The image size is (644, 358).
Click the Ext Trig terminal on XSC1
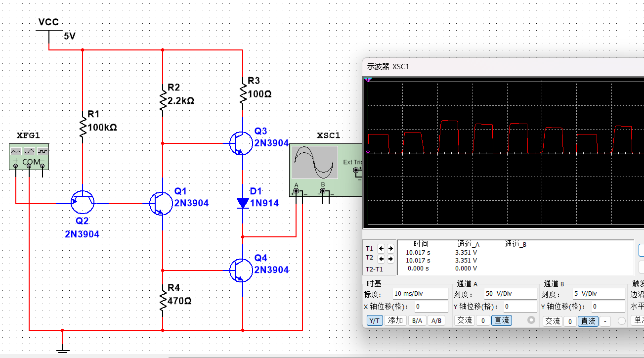[356, 171]
